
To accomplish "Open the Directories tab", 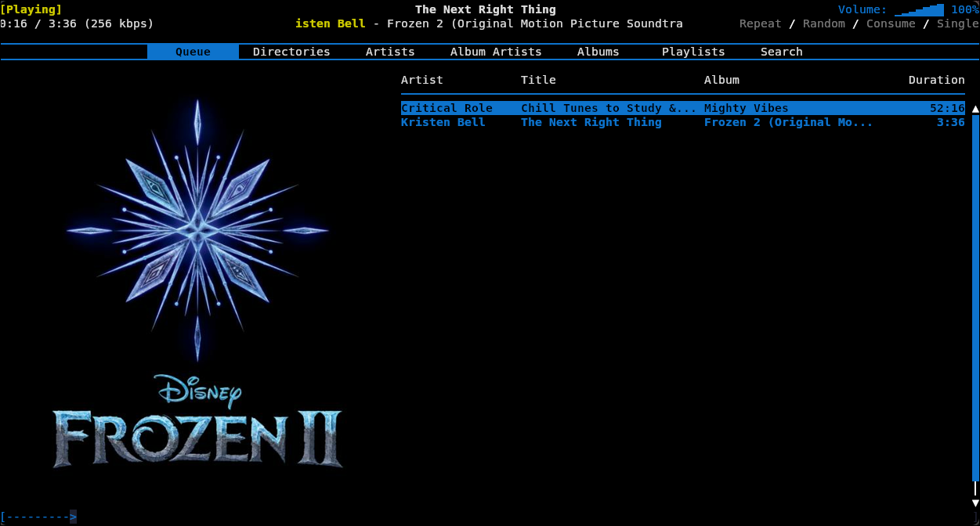I will tap(291, 52).
